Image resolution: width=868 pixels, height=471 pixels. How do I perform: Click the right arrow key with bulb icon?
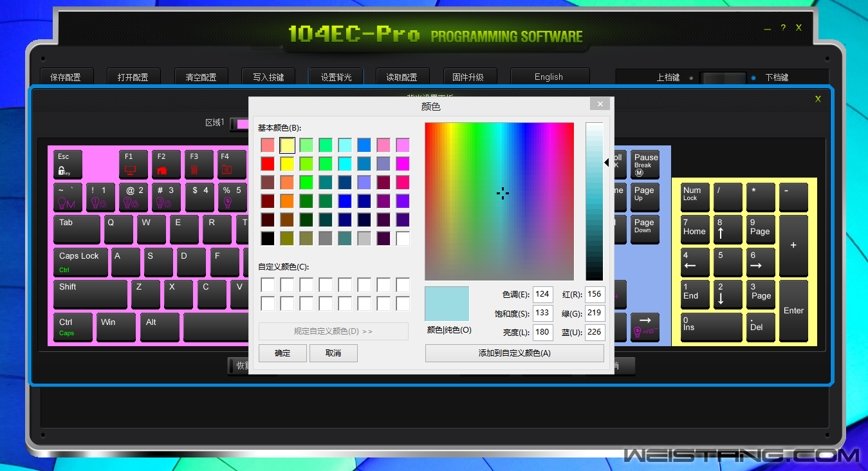[x=645, y=328]
